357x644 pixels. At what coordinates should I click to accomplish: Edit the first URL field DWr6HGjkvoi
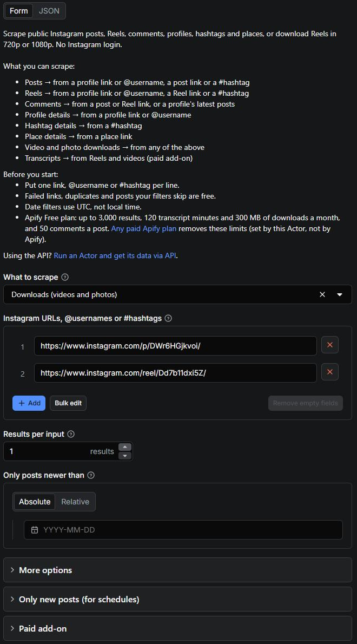click(x=175, y=346)
